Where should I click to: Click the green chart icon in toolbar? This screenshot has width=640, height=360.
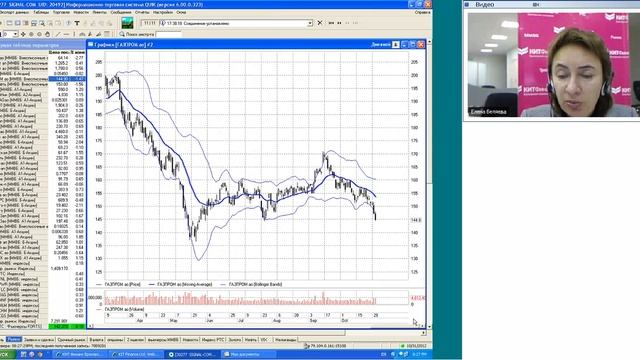(127, 23)
